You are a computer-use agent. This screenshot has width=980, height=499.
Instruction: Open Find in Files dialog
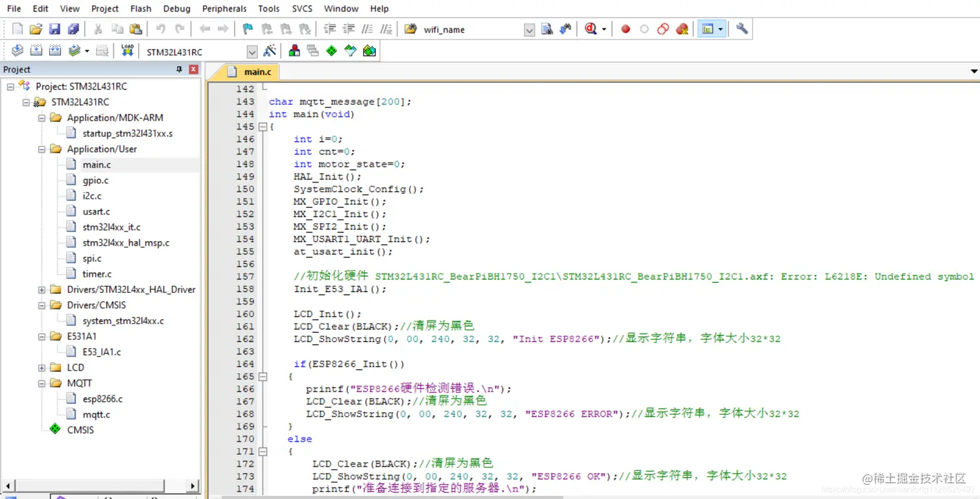411,29
